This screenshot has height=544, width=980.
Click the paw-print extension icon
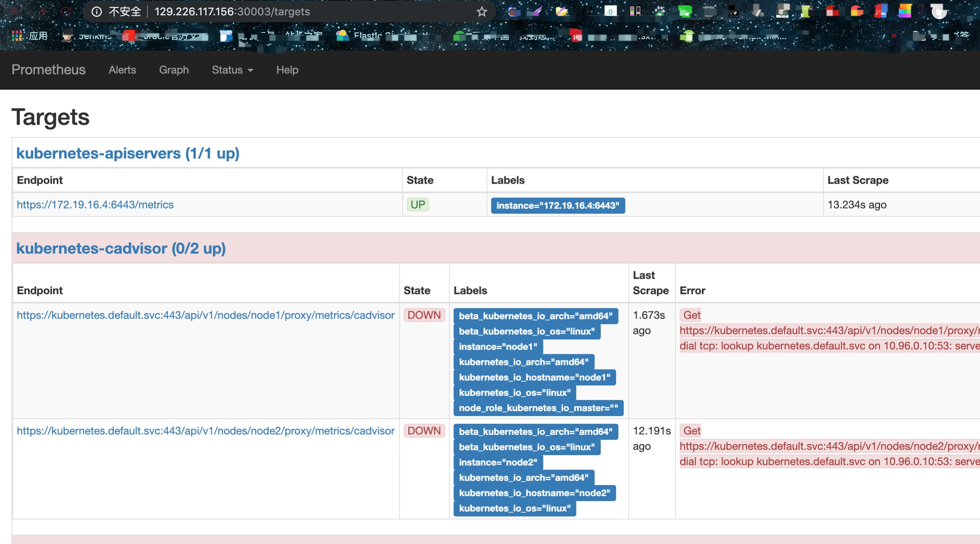pyautogui.click(x=659, y=11)
